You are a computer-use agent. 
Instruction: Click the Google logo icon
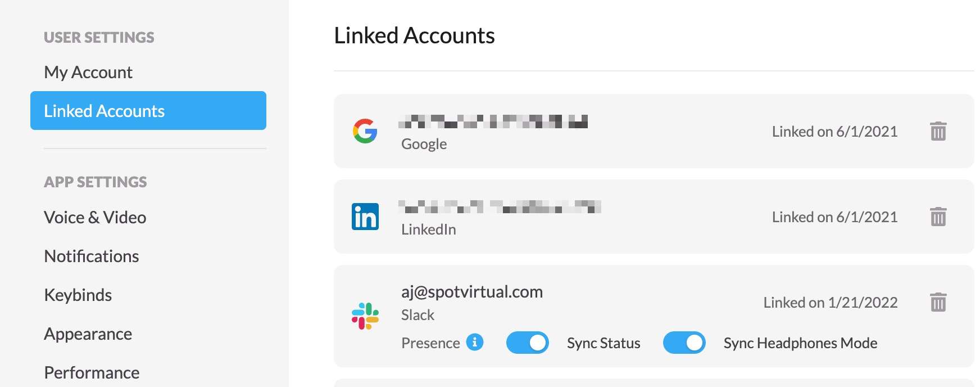[365, 131]
